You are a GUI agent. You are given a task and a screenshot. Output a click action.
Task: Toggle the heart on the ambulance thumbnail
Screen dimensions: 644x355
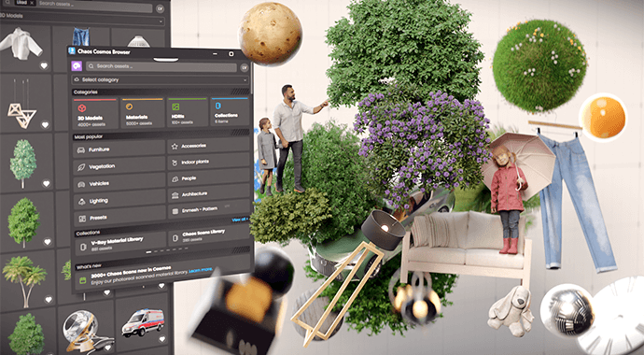coord(161,339)
